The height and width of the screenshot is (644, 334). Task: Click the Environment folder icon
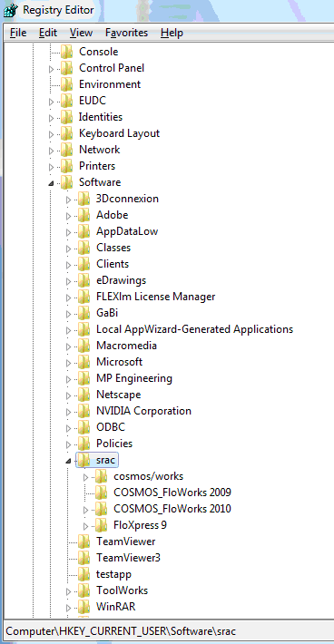tap(66, 84)
